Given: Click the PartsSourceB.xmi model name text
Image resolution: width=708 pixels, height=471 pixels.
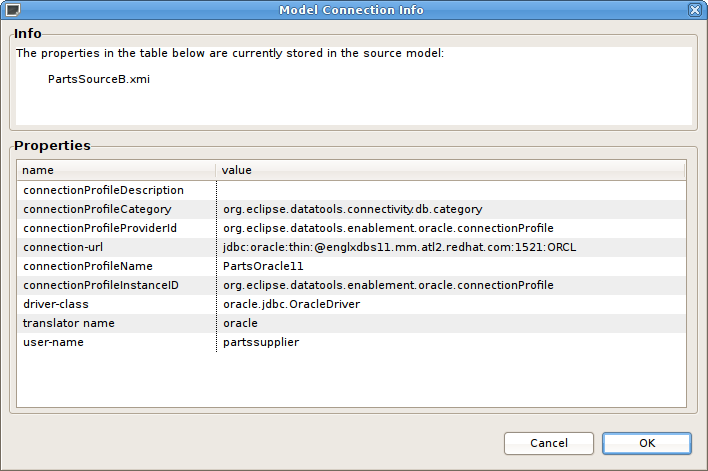Looking at the screenshot, I should pos(98,79).
